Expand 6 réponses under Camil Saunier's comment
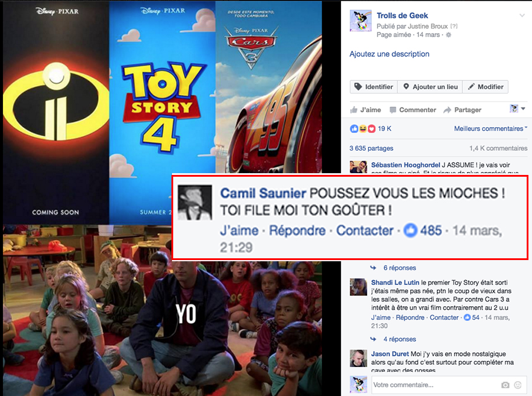Screen dimensions: 532x396 tap(400, 268)
